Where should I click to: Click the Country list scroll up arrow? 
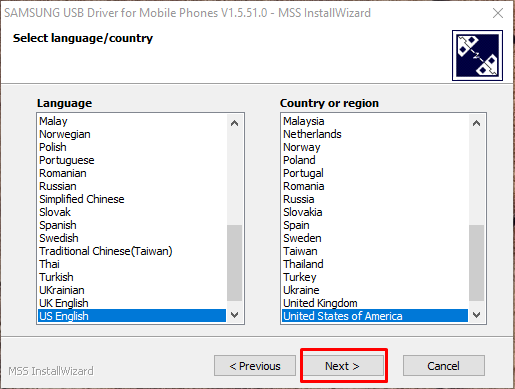click(x=476, y=123)
